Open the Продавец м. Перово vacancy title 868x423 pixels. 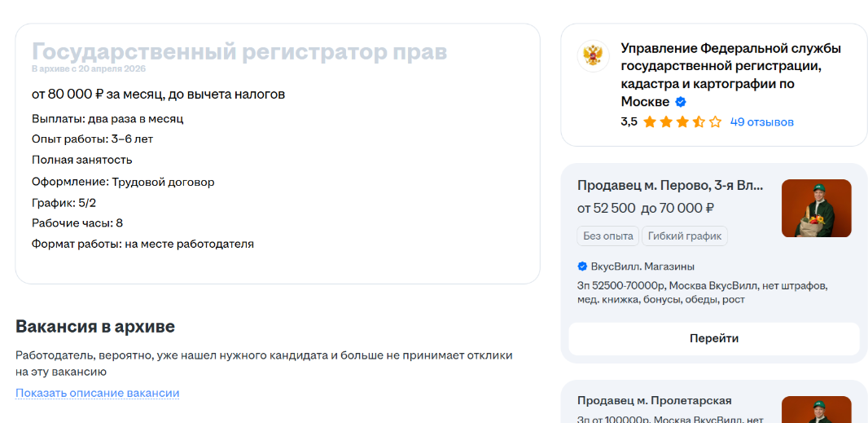pyautogui.click(x=670, y=185)
